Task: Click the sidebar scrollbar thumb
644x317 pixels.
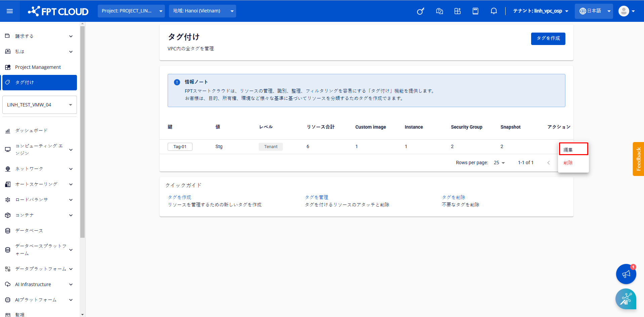Action: pyautogui.click(x=83, y=132)
